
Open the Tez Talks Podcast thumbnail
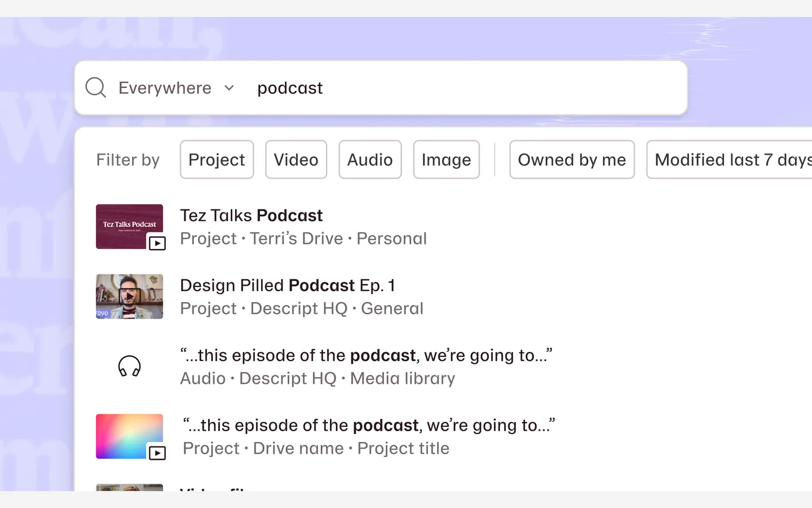click(129, 226)
